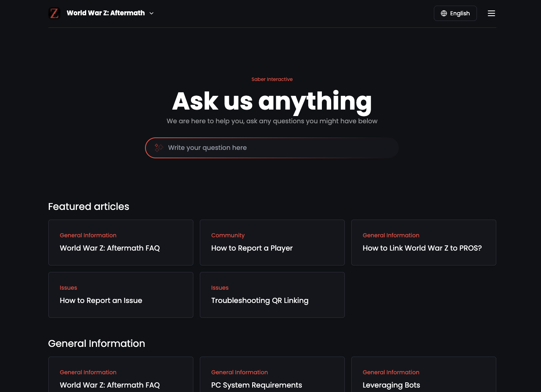Focus the 'Write your question here' field
The height and width of the screenshot is (392, 541).
278,148
